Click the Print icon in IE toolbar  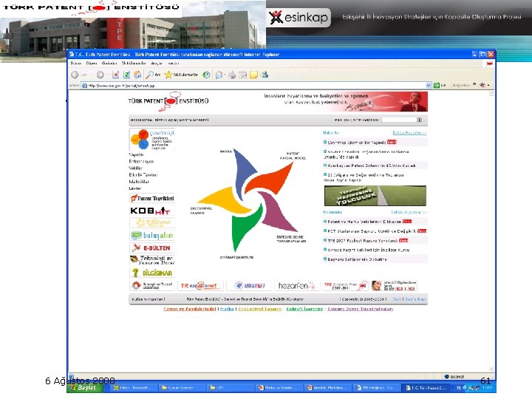click(x=232, y=75)
